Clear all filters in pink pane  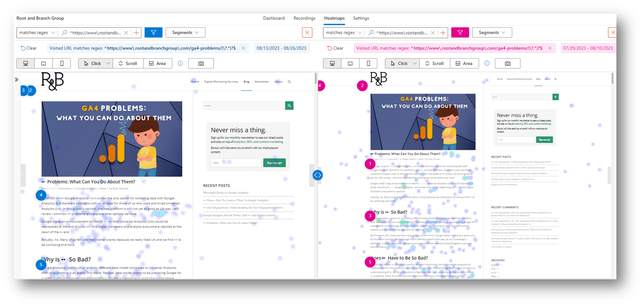(335, 48)
